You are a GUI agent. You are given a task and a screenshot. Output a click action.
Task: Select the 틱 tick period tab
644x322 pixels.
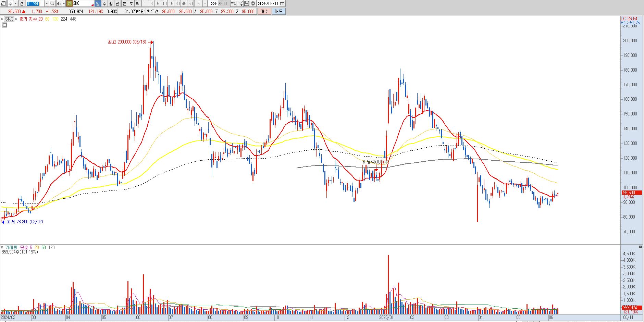[x=138, y=3]
